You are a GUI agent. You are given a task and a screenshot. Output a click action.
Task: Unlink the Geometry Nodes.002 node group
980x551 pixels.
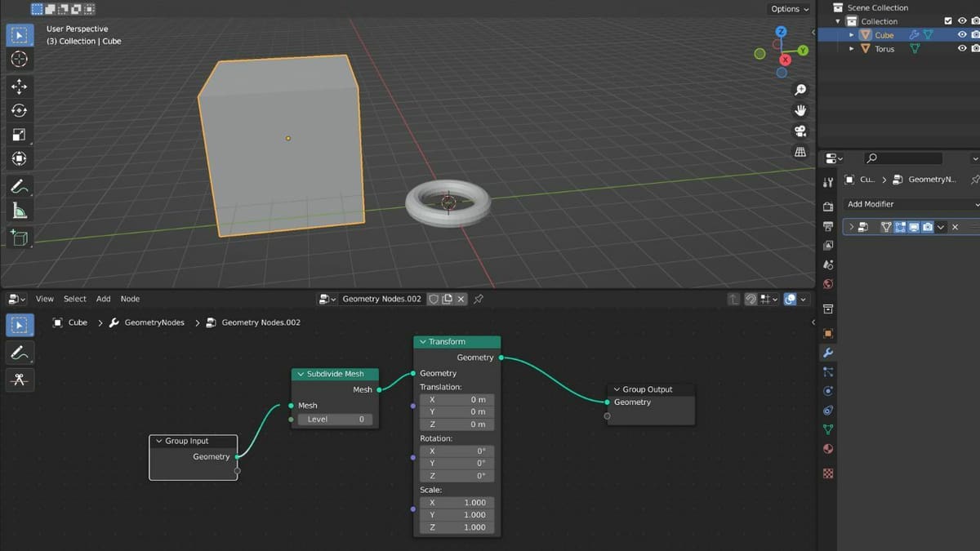click(x=461, y=300)
